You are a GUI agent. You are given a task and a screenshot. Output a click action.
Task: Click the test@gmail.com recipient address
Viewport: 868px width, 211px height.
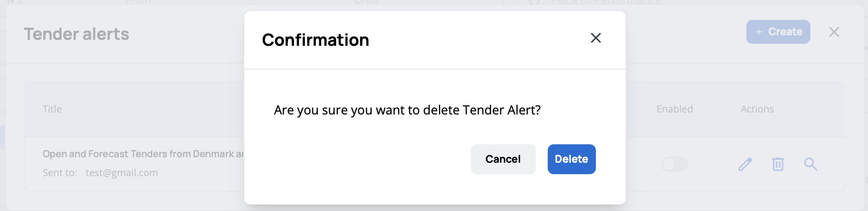[x=122, y=173]
